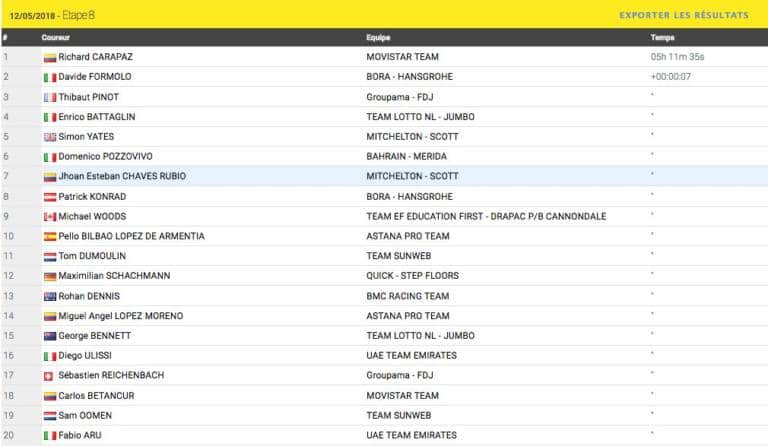Click ASTANA PRO TEAM in Pello BILBAO's row
The image size is (768, 446).
408,236
